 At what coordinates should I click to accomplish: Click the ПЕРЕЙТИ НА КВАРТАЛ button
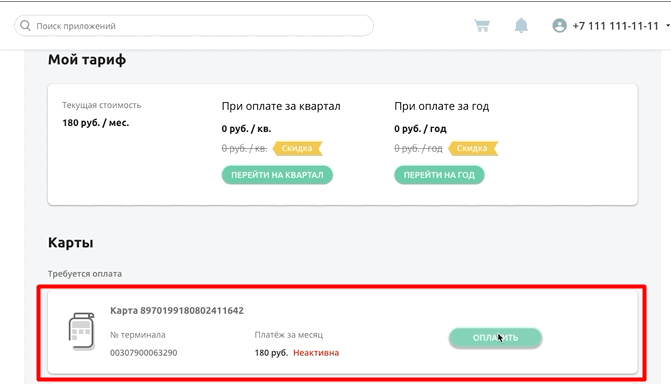tap(277, 175)
